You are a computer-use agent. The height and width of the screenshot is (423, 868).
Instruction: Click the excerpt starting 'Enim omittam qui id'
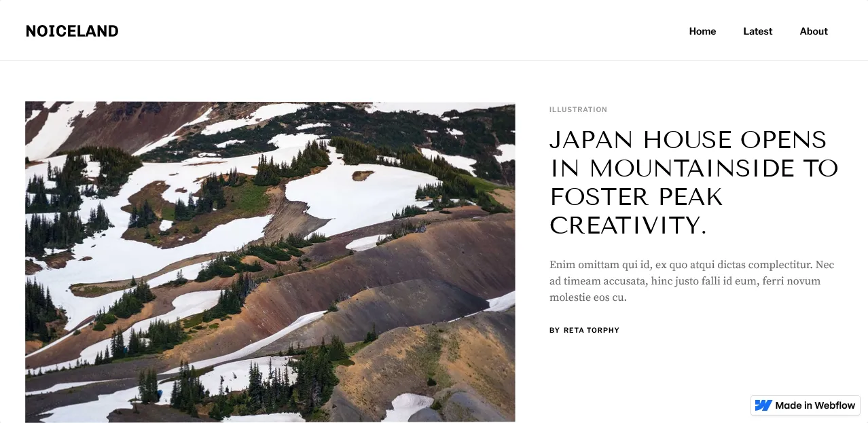[x=691, y=281]
